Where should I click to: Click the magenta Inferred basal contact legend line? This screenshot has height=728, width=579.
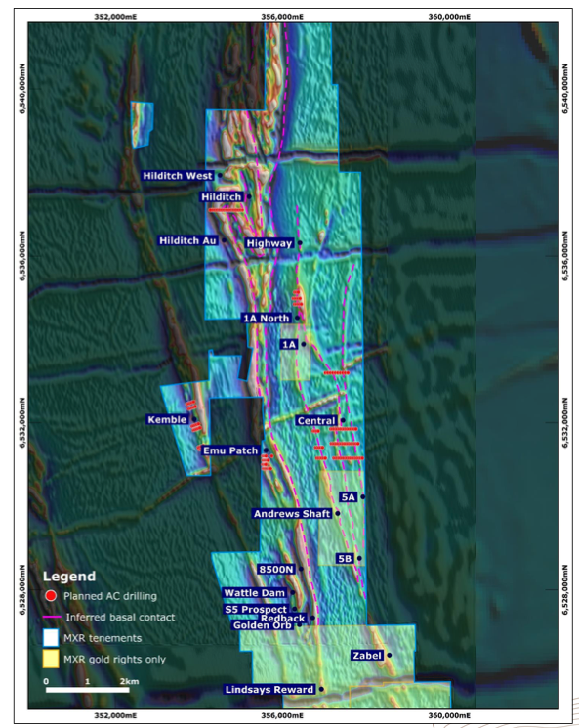52,617
